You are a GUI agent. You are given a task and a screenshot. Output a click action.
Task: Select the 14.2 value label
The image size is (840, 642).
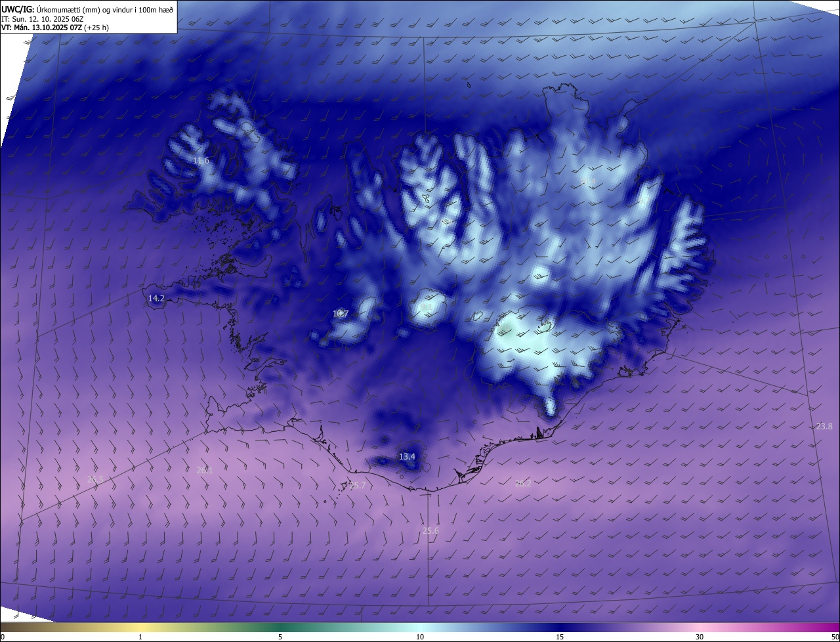point(156,299)
